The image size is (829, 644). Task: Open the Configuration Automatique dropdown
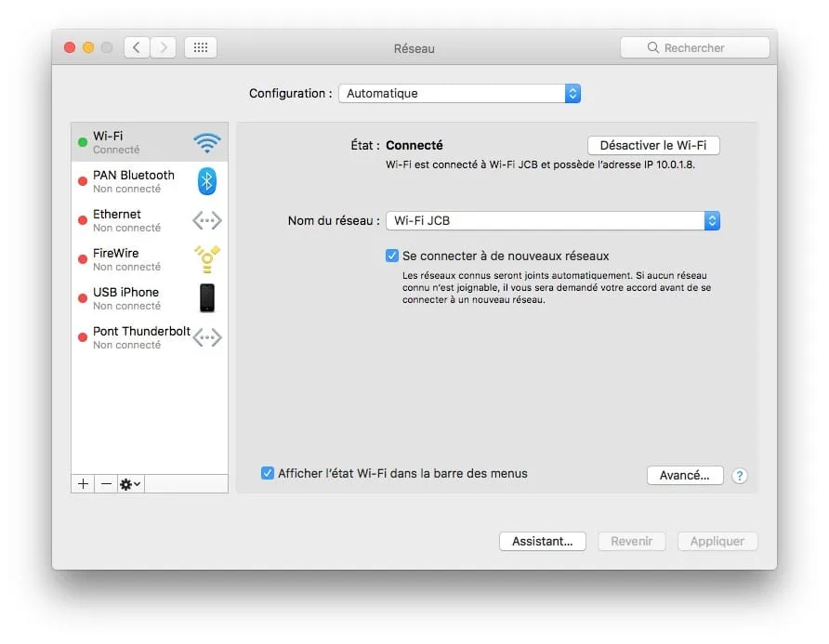click(x=459, y=94)
